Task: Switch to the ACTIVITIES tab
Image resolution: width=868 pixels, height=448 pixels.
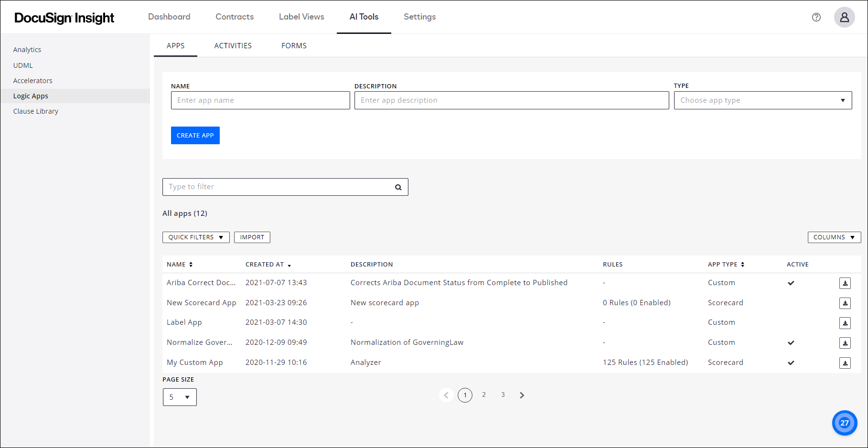Action: click(233, 45)
